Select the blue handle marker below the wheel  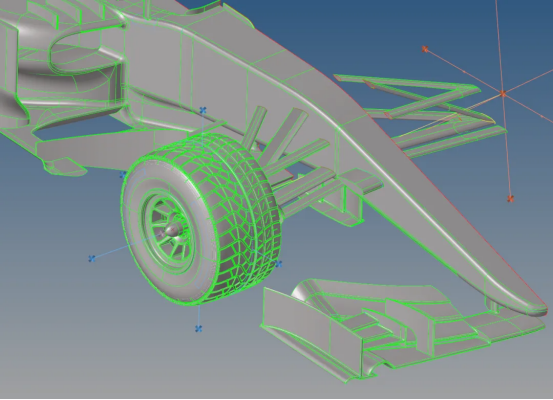point(199,329)
